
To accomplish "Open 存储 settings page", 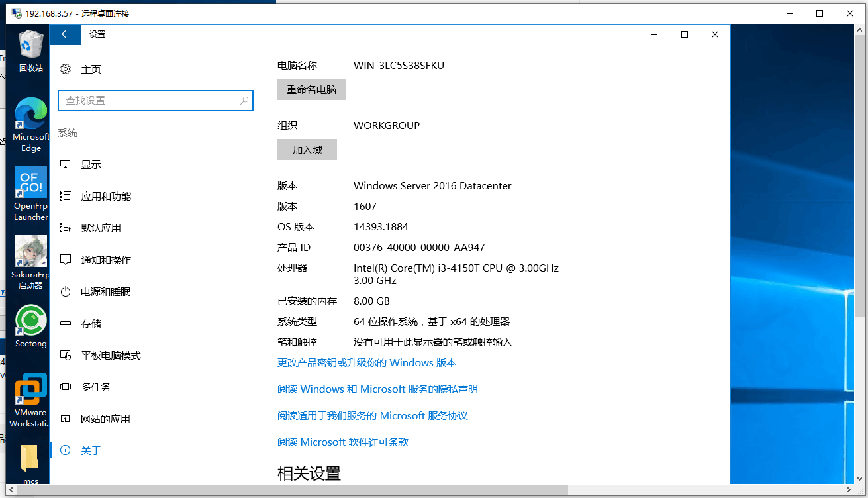I will [91, 323].
